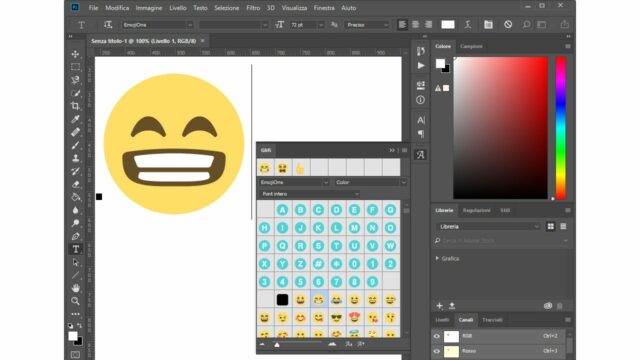This screenshot has height=360, width=640.
Task: Open the Character panel icon
Action: [x=421, y=120]
